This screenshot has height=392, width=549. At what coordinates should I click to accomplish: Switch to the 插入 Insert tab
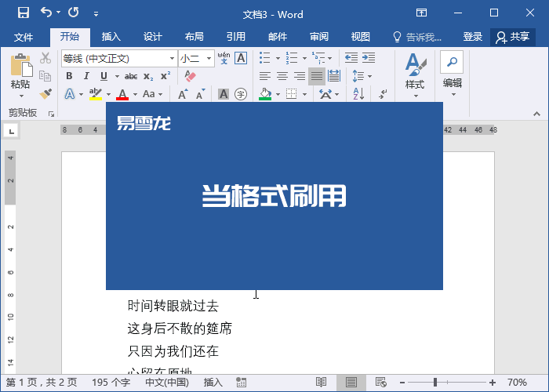tap(111, 37)
